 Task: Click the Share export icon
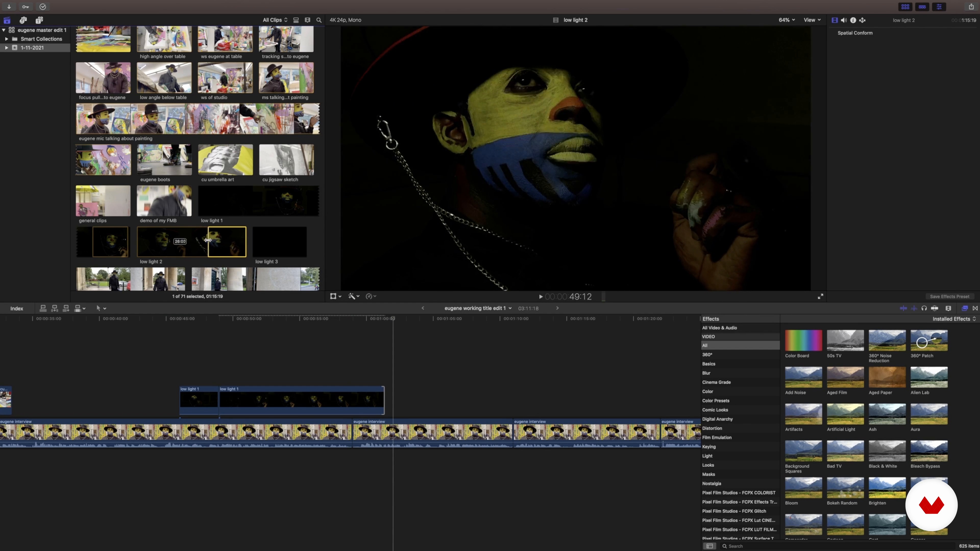click(x=971, y=6)
